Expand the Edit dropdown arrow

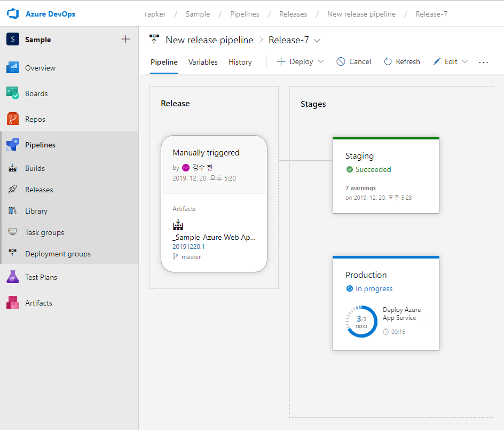click(x=465, y=61)
